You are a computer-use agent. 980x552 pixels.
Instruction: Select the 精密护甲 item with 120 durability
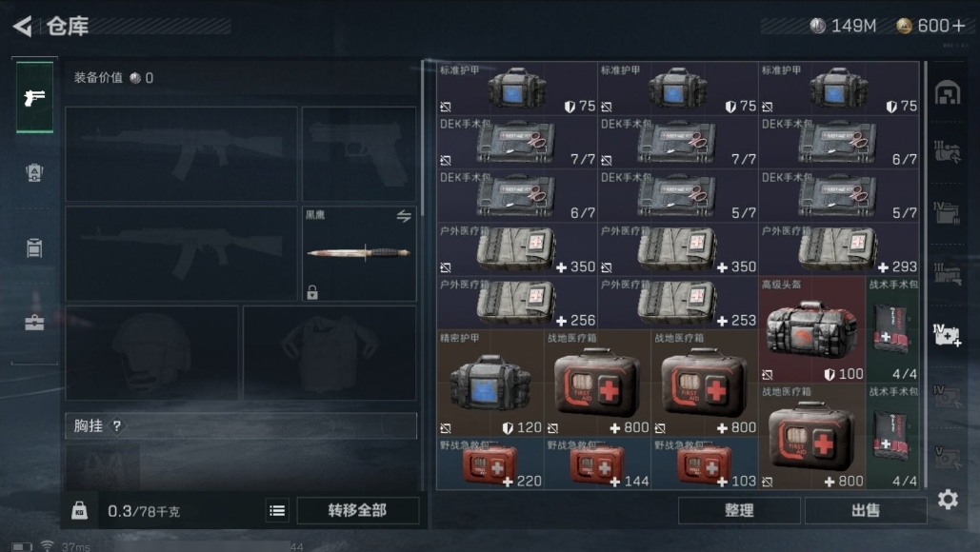pyautogui.click(x=490, y=384)
